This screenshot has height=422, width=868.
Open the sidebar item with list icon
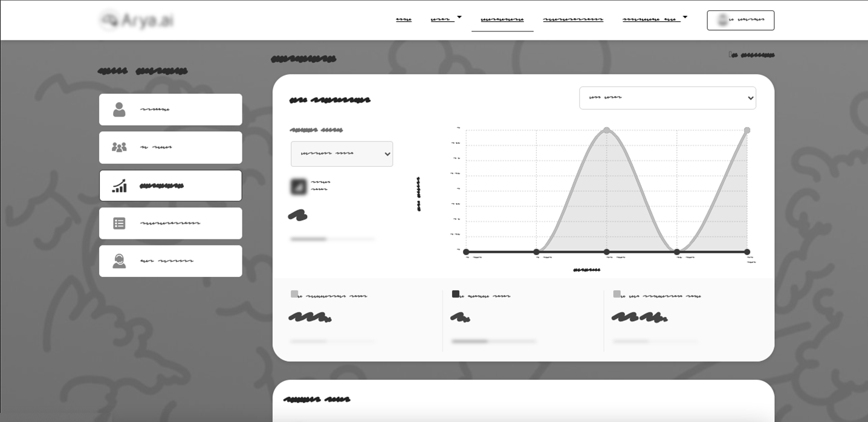(170, 223)
